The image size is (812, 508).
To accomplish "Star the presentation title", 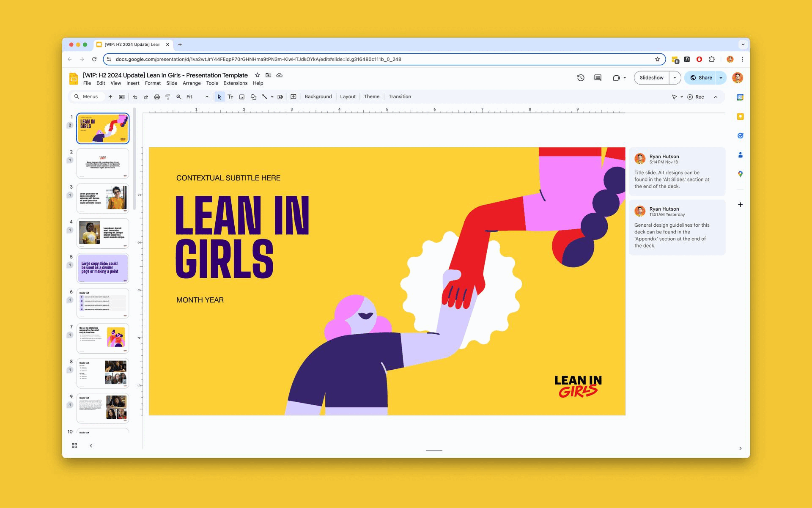I will click(x=257, y=75).
